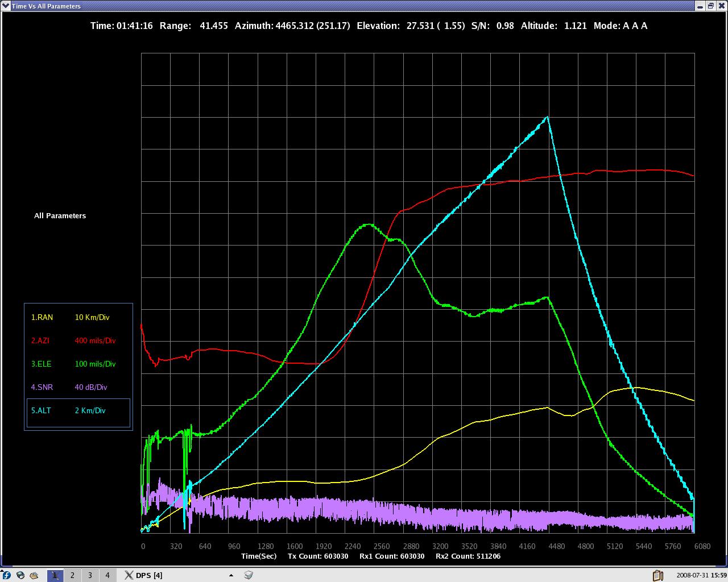
Task: Click the 4480 tick on the time axis
Action: (x=556, y=546)
